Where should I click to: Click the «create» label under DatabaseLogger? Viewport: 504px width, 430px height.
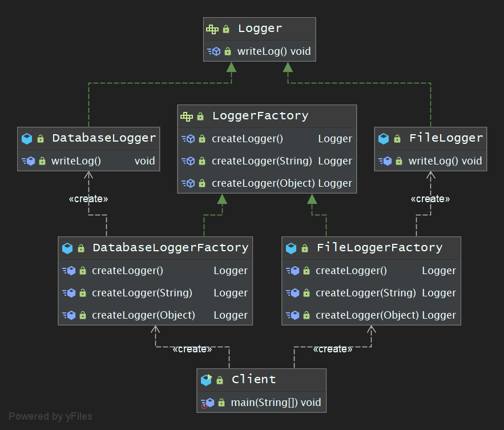tap(88, 199)
